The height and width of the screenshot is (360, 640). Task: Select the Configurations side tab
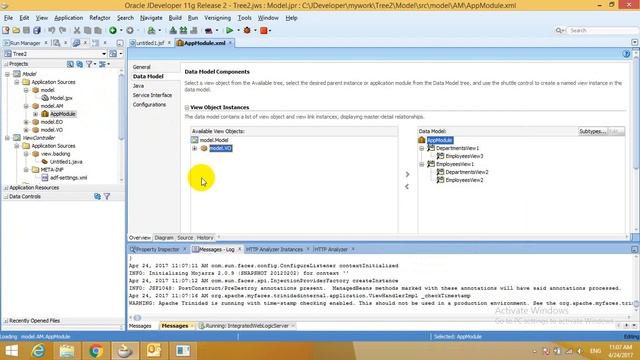click(149, 104)
